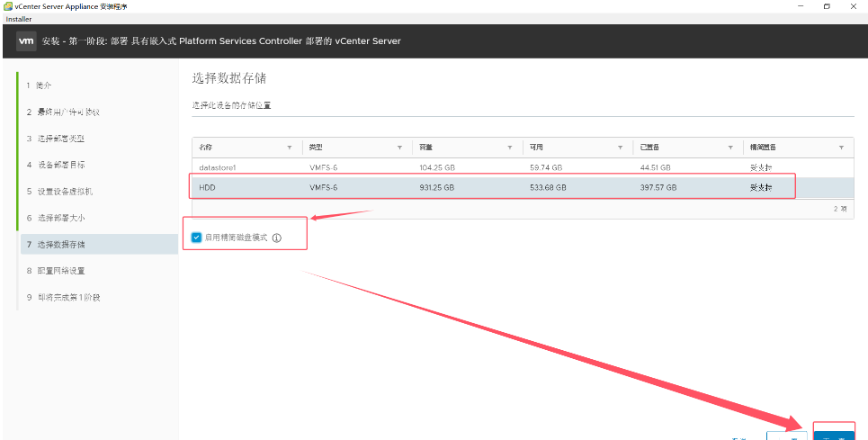
Task: Sort by the 可用 column header
Action: pos(536,148)
